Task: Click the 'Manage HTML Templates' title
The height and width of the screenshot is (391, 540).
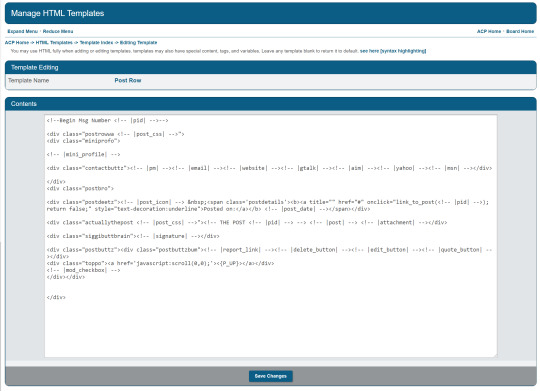Action: click(x=58, y=13)
